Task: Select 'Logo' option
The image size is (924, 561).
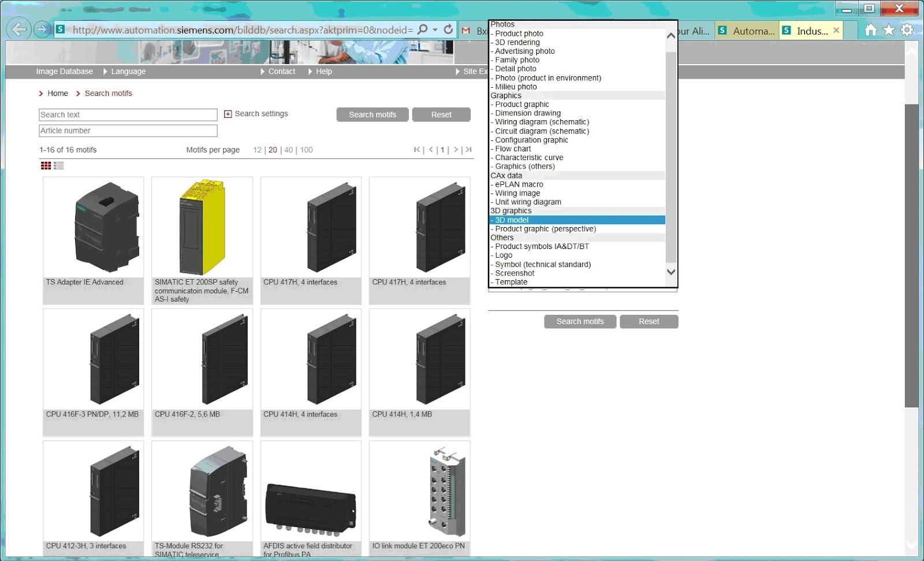Action: pyautogui.click(x=577, y=255)
